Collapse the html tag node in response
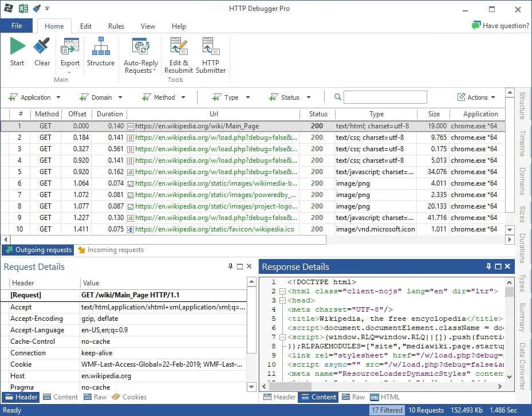 tap(281, 291)
